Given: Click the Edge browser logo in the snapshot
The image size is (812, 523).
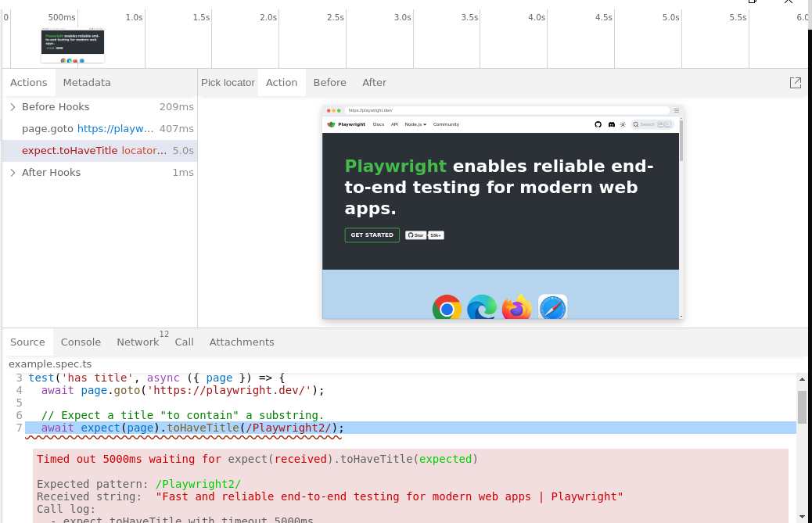Looking at the screenshot, I should pos(482,307).
